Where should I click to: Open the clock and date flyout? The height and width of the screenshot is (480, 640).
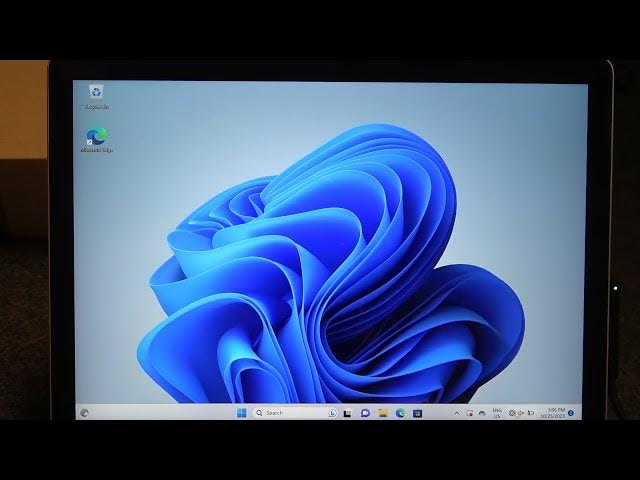tap(553, 413)
